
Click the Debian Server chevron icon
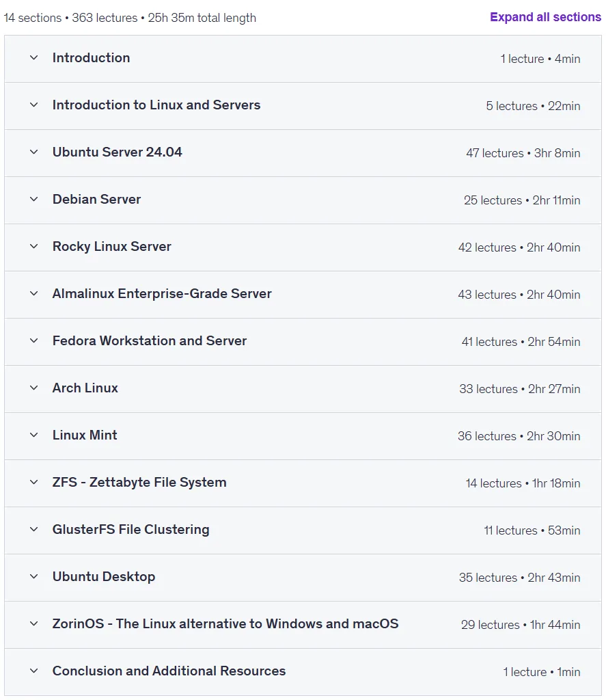pos(34,199)
